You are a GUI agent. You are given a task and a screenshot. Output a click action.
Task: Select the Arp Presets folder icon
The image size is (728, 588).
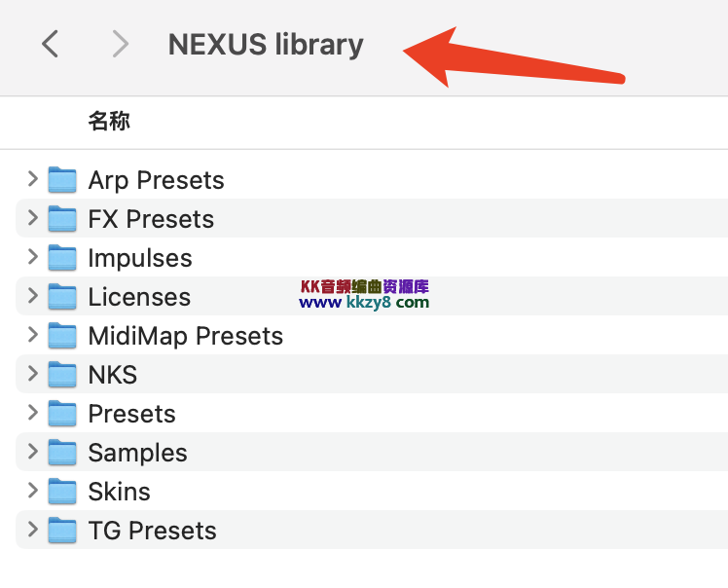[62, 179]
